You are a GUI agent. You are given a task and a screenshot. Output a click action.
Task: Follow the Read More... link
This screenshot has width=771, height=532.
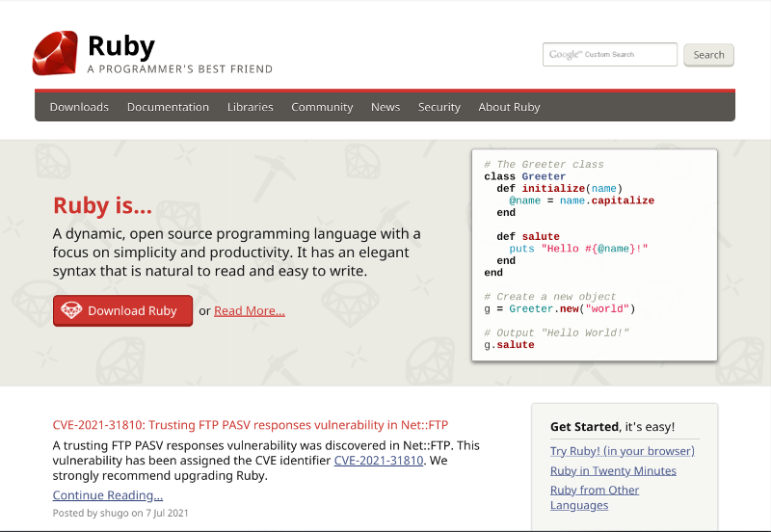tap(250, 310)
